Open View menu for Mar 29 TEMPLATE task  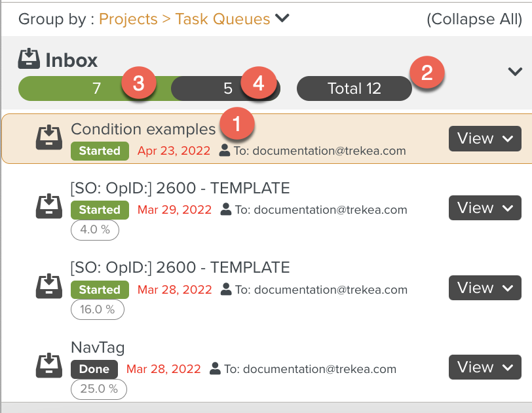tap(485, 208)
